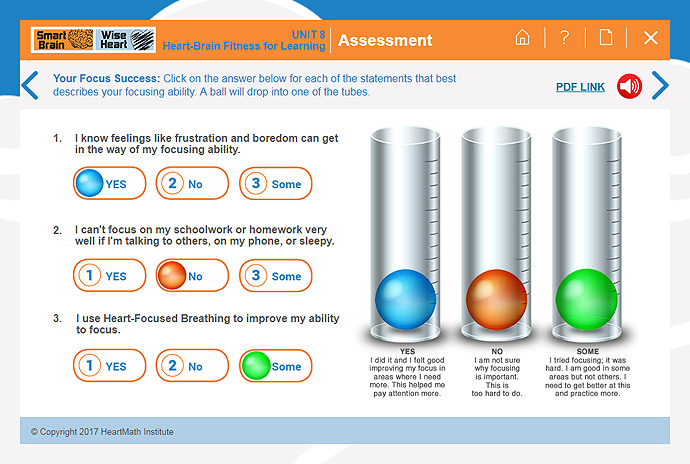Open help with the question mark icon
Image resolution: width=690 pixels, height=464 pixels.
565,37
